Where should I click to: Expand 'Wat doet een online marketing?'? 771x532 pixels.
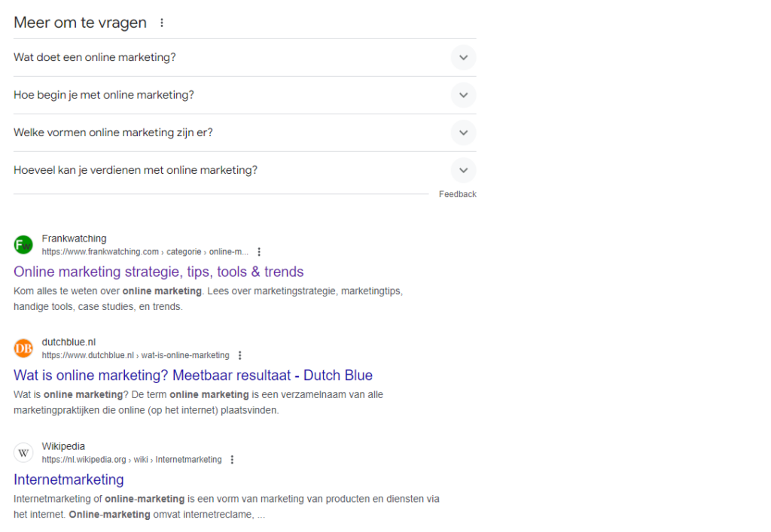(463, 57)
